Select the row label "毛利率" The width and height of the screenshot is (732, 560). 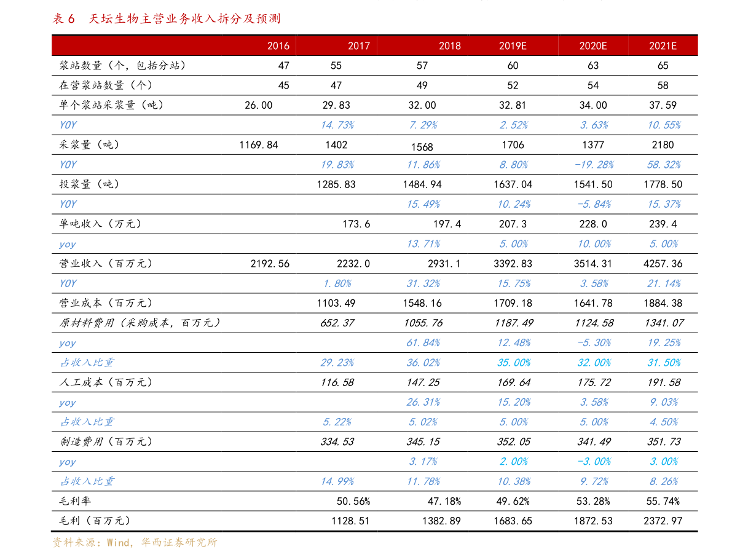point(75,501)
